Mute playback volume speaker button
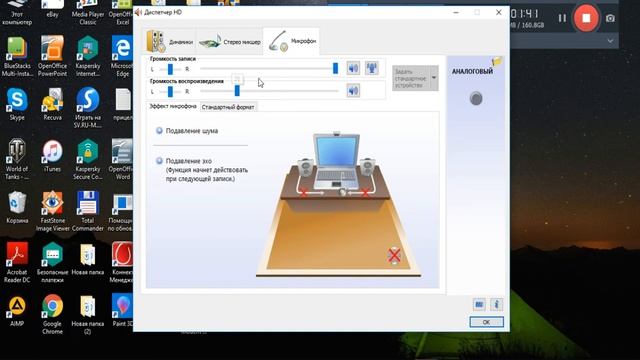This screenshot has height=360, width=640. (353, 90)
